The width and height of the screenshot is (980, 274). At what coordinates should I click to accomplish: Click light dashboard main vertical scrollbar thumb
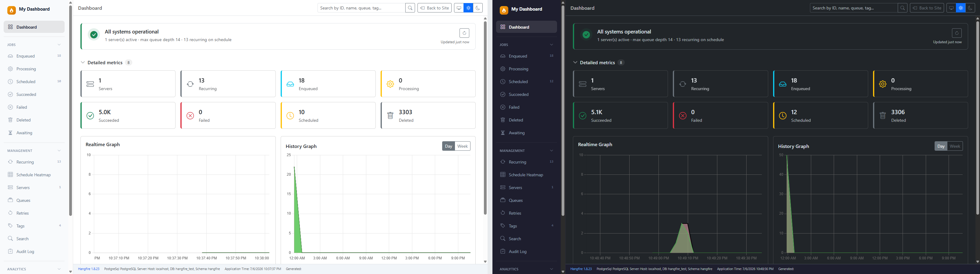(x=485, y=118)
